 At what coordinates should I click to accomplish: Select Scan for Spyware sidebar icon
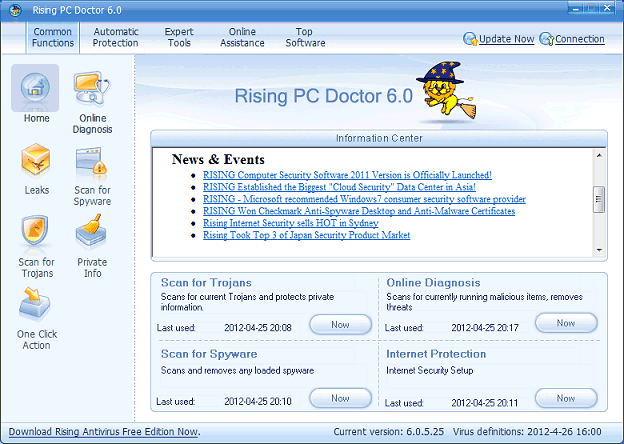[x=92, y=160]
